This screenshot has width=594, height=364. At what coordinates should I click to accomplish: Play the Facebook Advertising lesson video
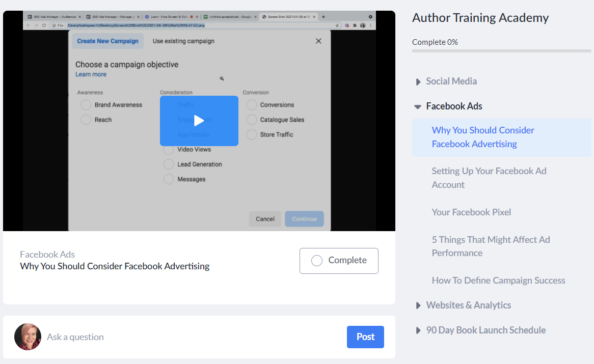[x=199, y=121]
